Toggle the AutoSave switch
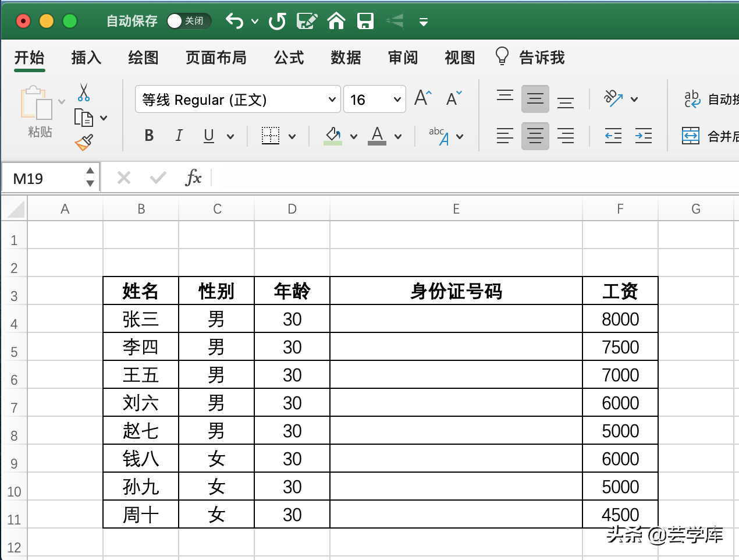The image size is (739, 560). click(x=189, y=21)
